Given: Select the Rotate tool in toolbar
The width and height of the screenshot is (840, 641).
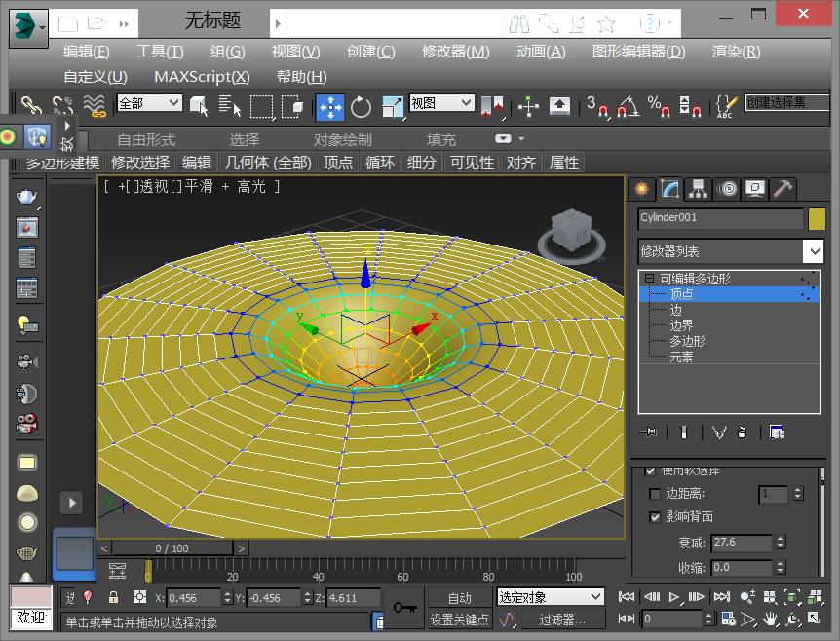Looking at the screenshot, I should pos(362,106).
